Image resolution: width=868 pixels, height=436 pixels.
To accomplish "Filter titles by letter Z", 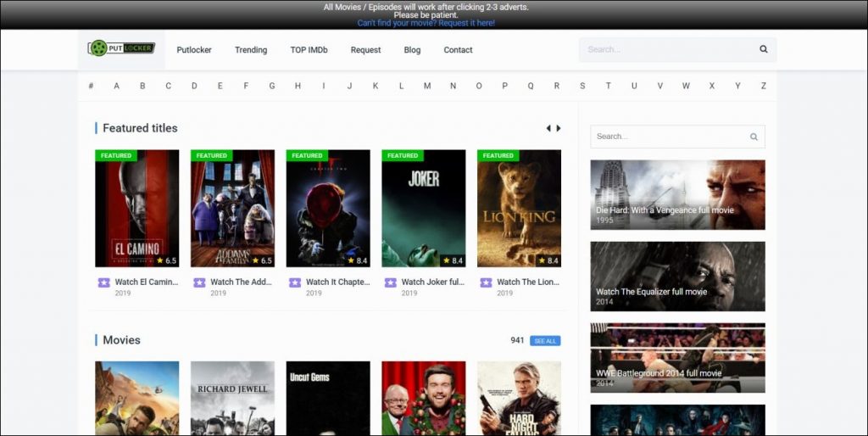I will [x=764, y=86].
